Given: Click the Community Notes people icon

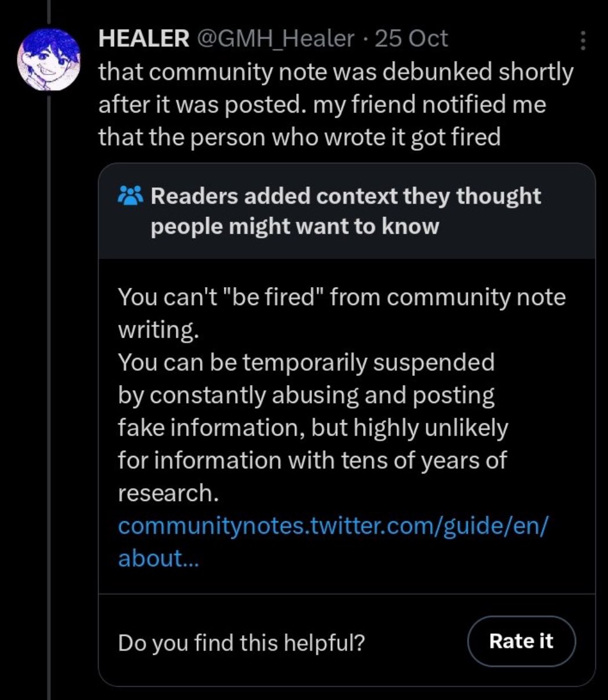Looking at the screenshot, I should pyautogui.click(x=130, y=197).
